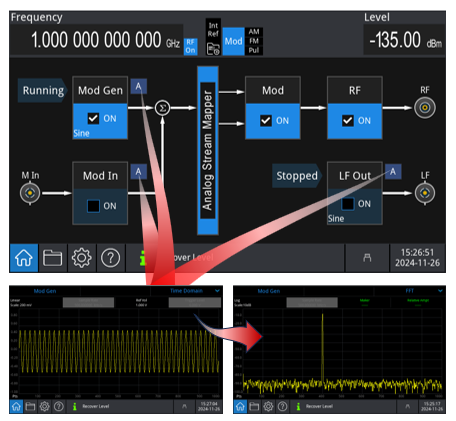Click the greyed Trigger Level field in Time Domain window

(195, 302)
